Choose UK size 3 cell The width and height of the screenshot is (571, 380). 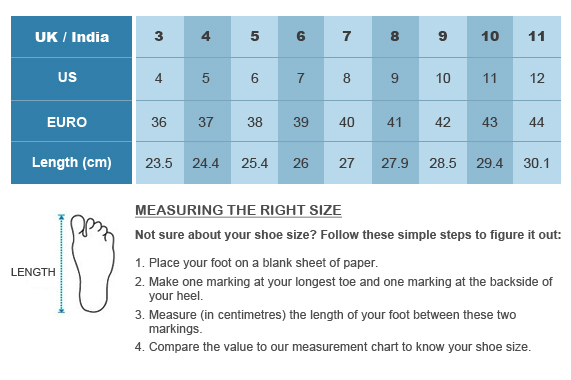coord(160,36)
